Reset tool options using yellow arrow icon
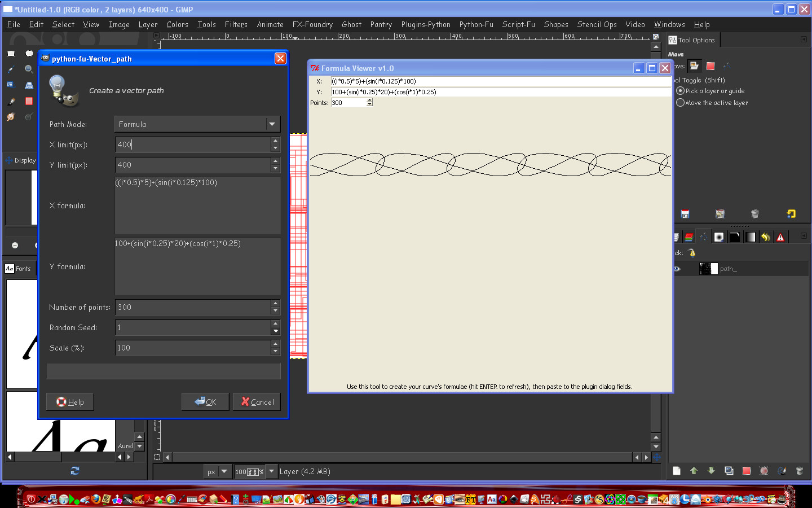 click(791, 214)
